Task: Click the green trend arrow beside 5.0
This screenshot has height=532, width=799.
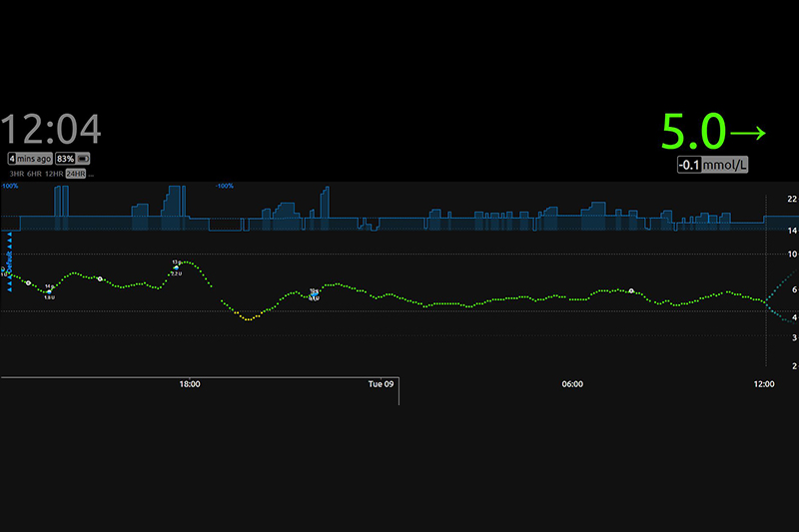Action: pos(747,133)
